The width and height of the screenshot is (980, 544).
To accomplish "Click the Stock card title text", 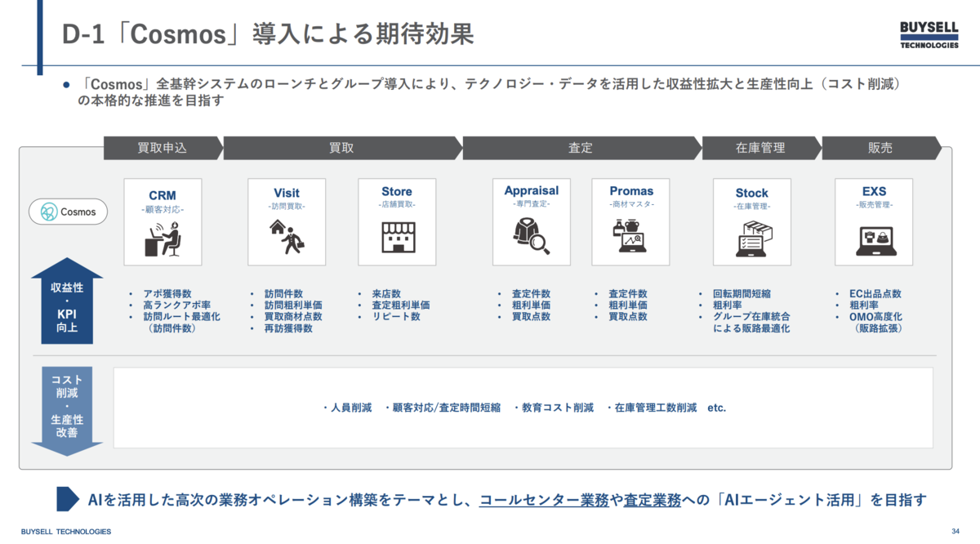I will [752, 194].
